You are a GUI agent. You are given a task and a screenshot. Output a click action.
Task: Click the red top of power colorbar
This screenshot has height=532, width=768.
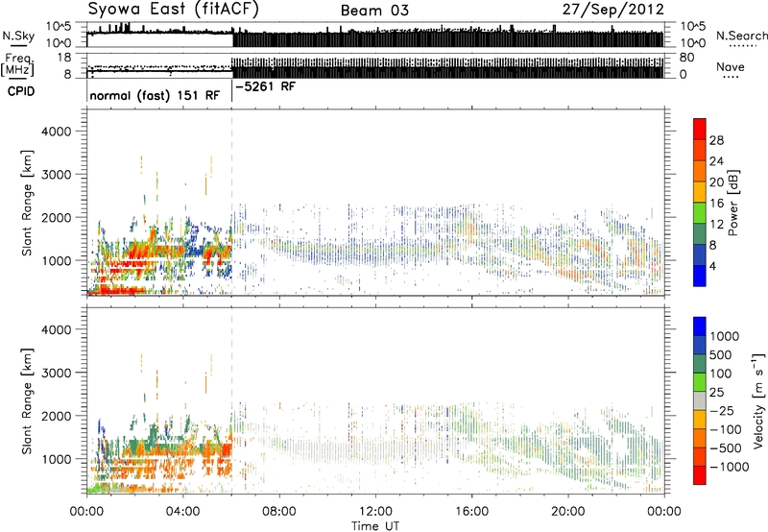click(700, 129)
